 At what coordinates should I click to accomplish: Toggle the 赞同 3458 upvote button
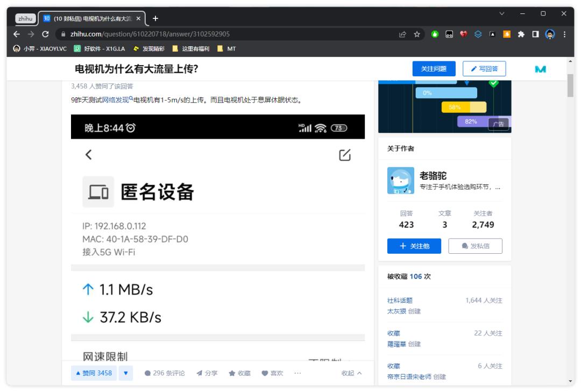click(x=93, y=372)
